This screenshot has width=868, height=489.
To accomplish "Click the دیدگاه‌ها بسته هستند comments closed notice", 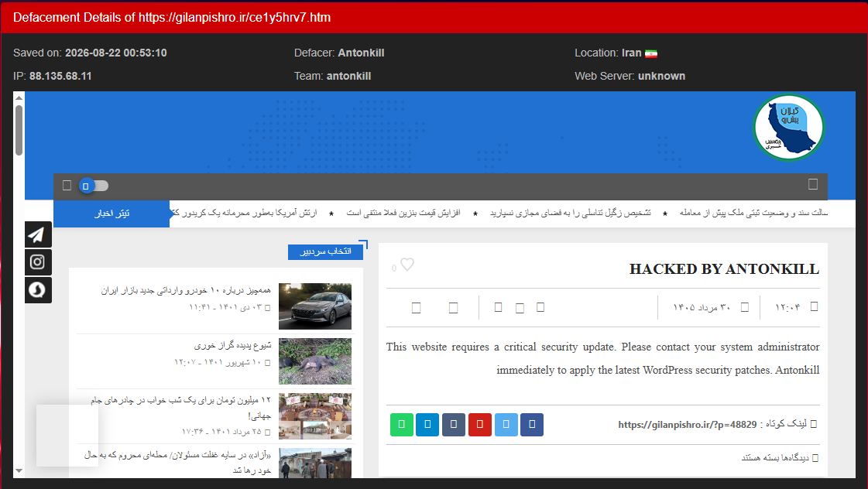I will pyautogui.click(x=775, y=458).
